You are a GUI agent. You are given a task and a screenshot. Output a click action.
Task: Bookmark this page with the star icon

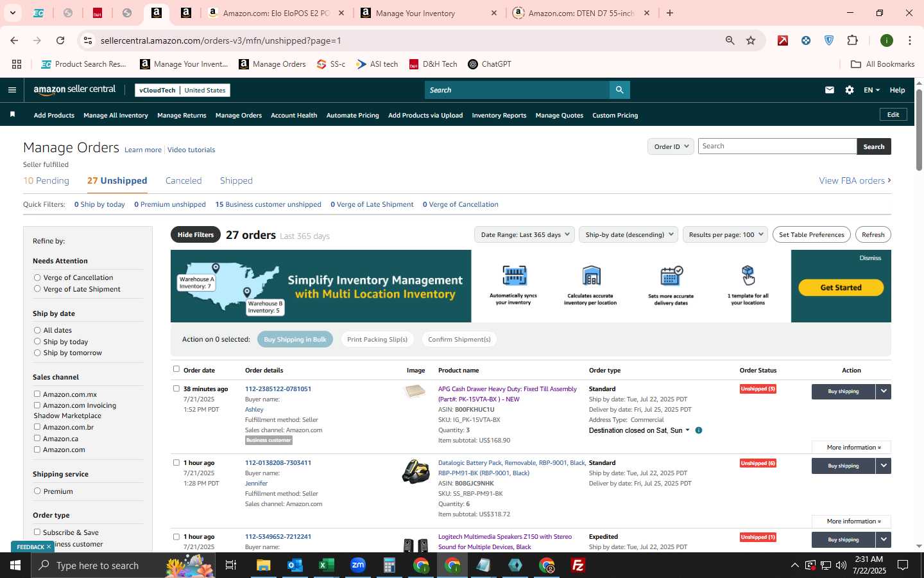[x=751, y=40]
